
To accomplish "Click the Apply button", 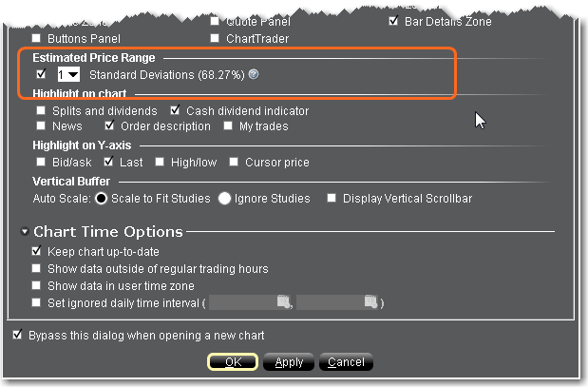I will click(289, 362).
